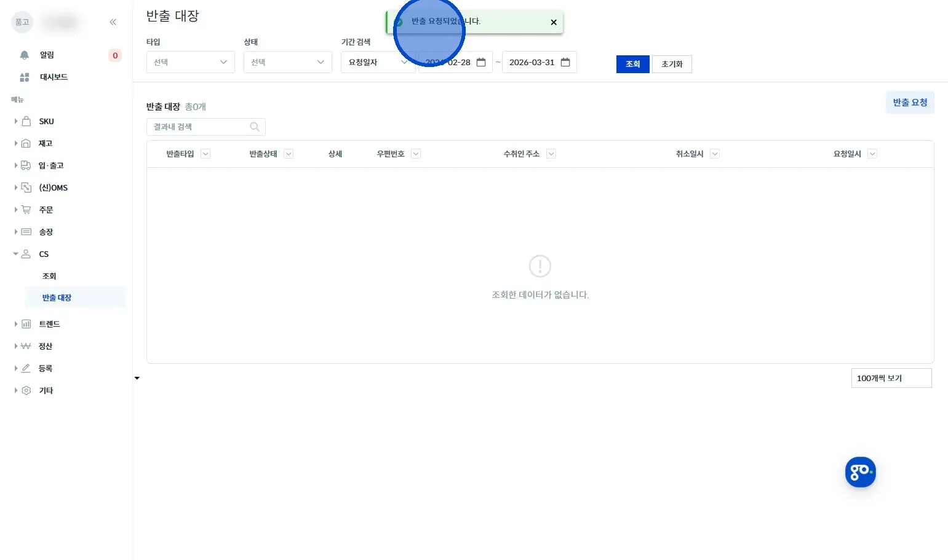Dismiss the 반출 요청 notification toast
This screenshot has width=948, height=560.
[x=554, y=22]
